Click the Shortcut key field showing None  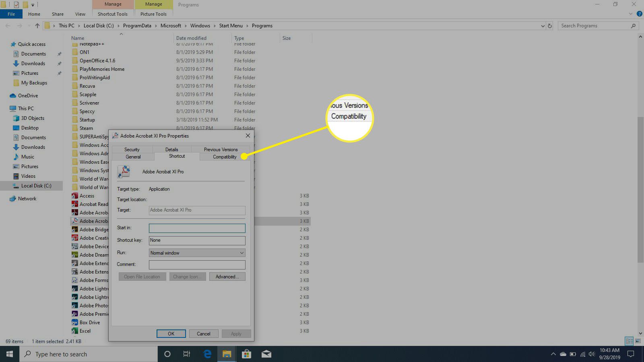[x=197, y=241]
